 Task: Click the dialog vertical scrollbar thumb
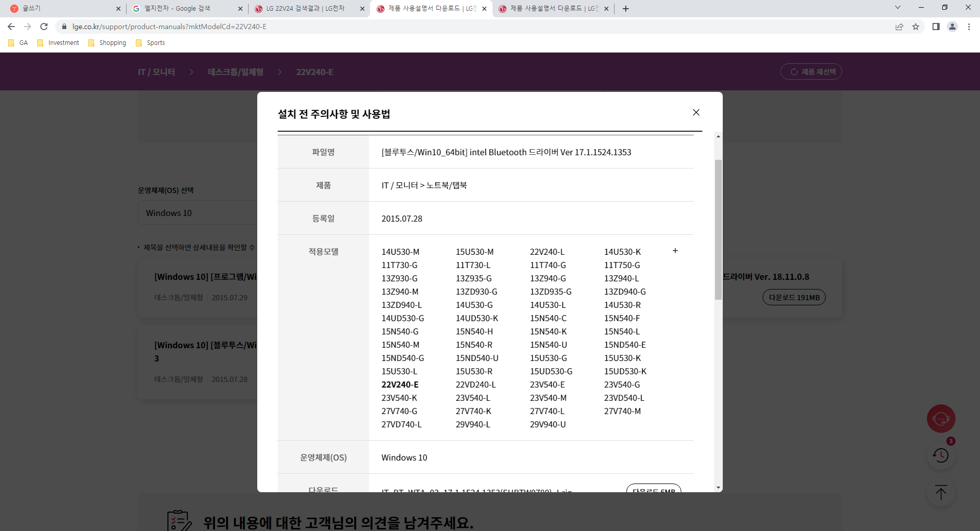pos(718,230)
